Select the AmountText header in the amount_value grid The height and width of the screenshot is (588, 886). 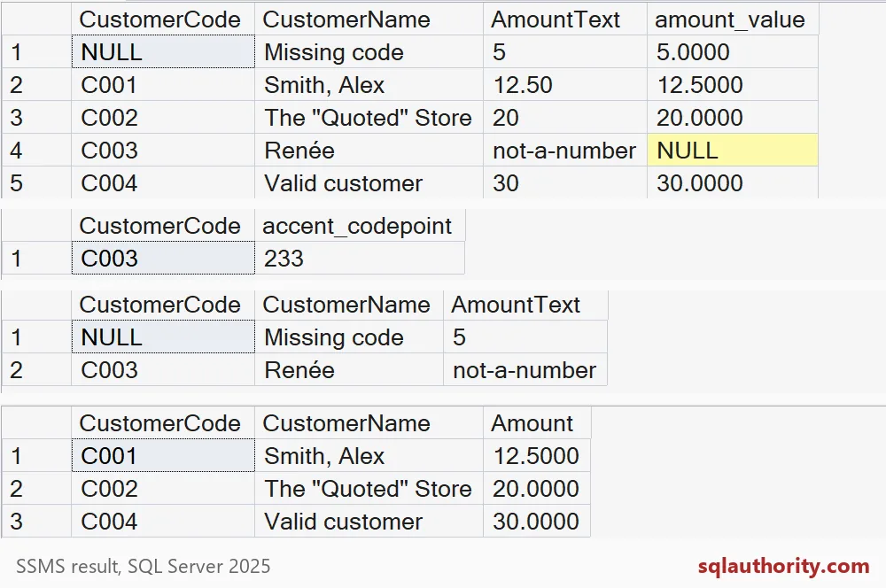(565, 19)
